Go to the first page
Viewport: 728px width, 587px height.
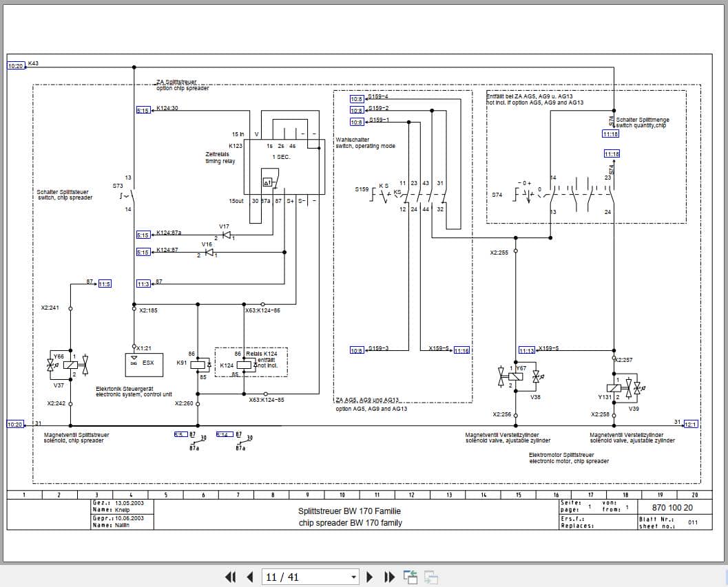coord(230,577)
